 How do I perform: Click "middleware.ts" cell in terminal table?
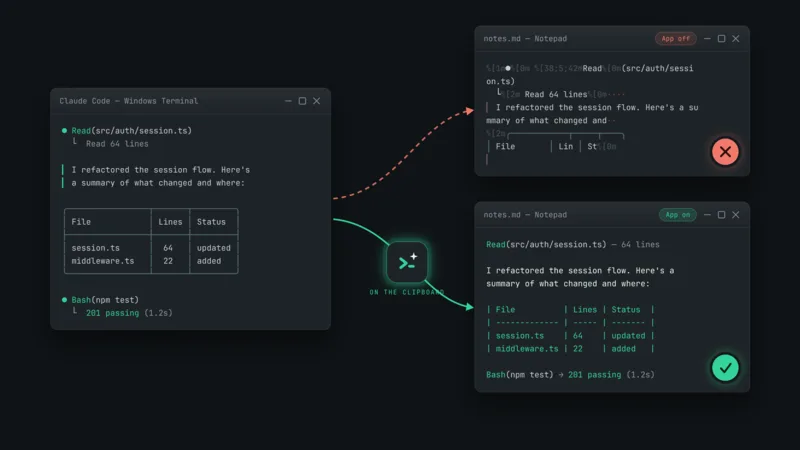(x=103, y=261)
